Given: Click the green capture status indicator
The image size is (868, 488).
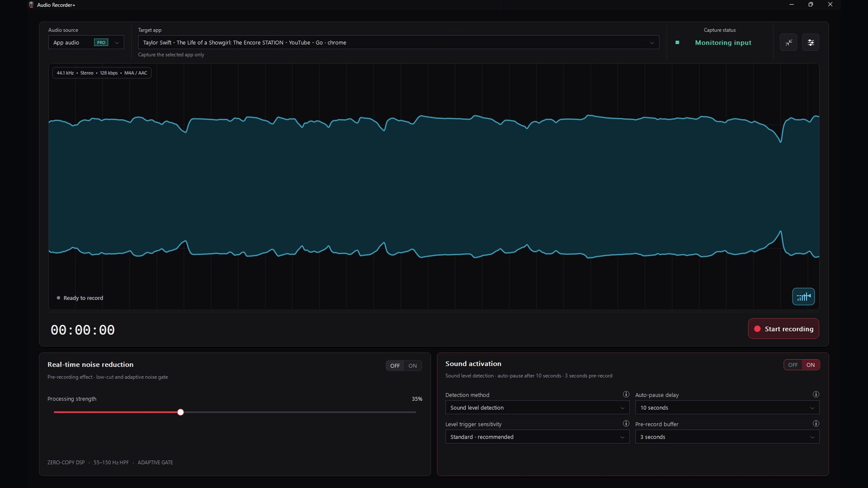Looking at the screenshot, I should click(x=677, y=42).
